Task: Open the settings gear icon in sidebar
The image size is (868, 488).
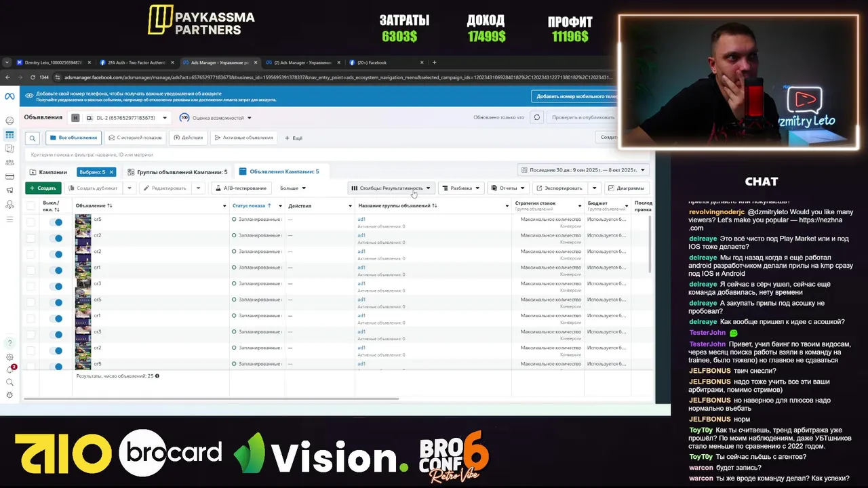Action: tap(9, 357)
